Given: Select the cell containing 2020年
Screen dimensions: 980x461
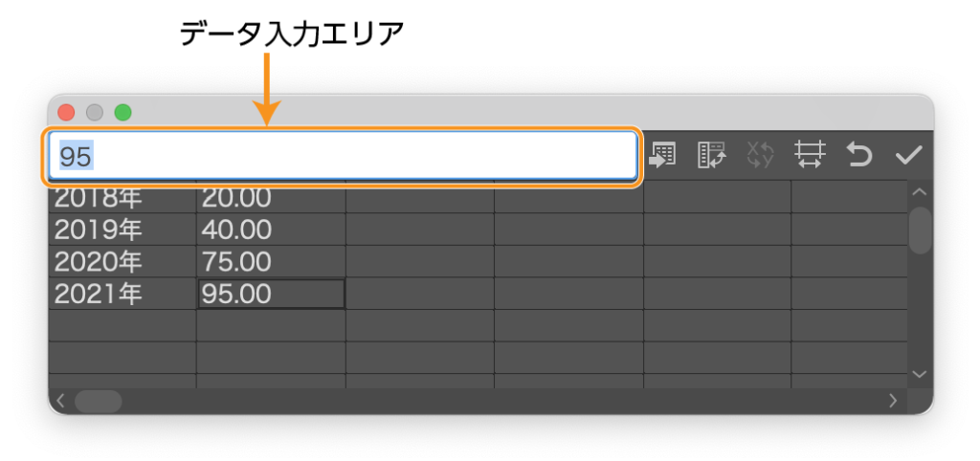Looking at the screenshot, I should coord(122,262).
